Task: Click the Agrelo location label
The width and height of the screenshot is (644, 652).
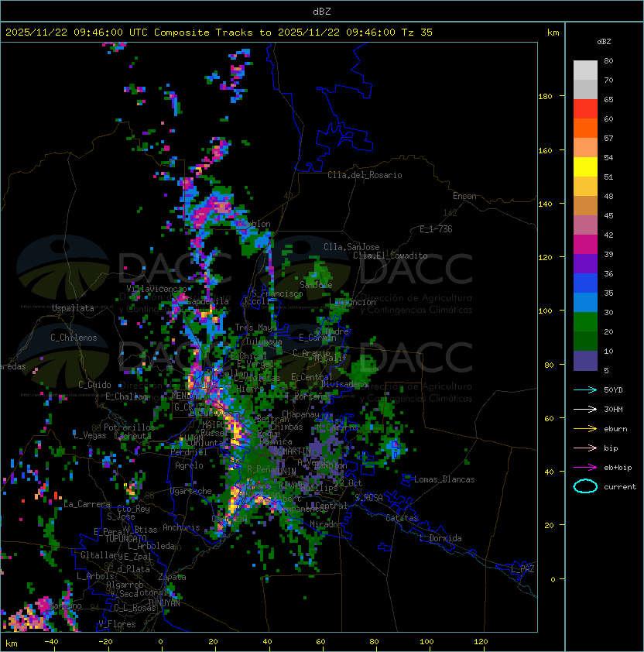Action: click(189, 465)
